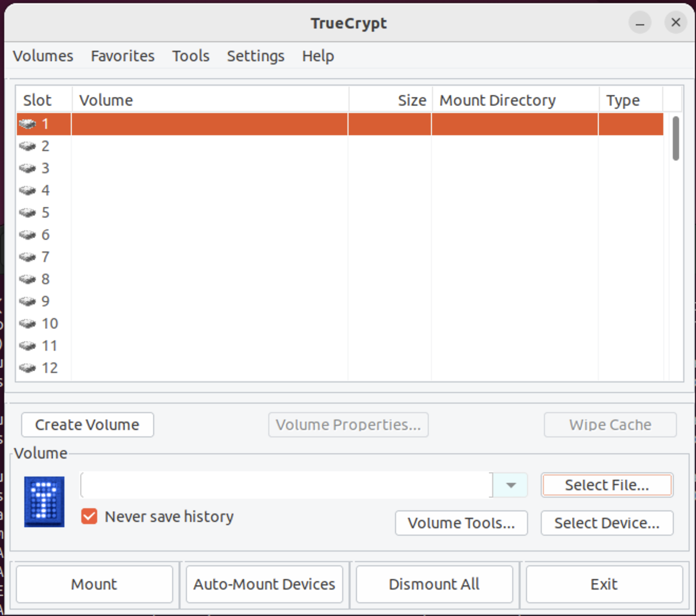Select slot number 5 text
This screenshot has height=616, width=696.
[x=45, y=213]
